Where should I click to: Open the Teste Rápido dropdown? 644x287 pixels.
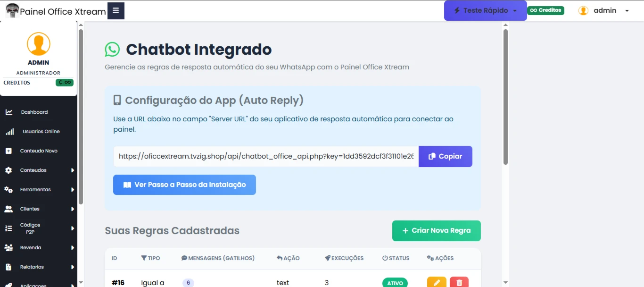pos(485,10)
